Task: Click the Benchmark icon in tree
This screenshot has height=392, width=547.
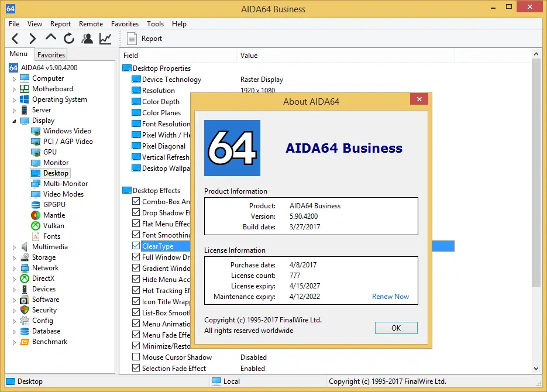Action: pos(25,342)
